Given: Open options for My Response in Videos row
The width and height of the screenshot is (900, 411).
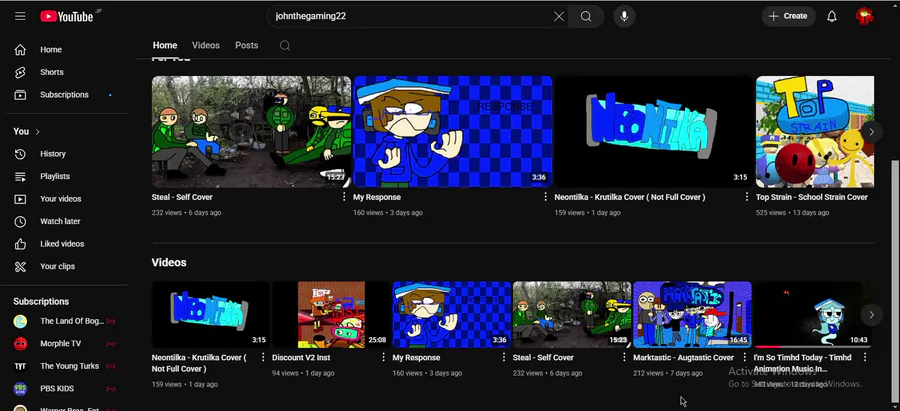Looking at the screenshot, I should tap(503, 357).
